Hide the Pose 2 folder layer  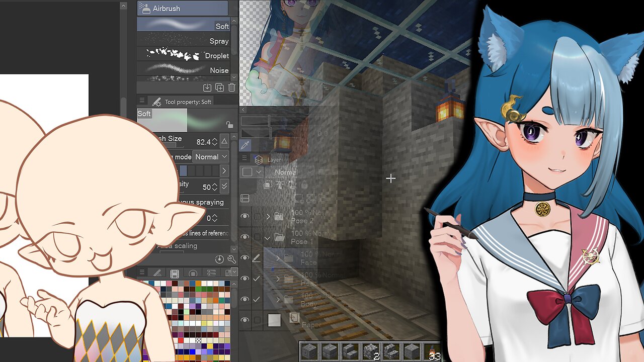[245, 216]
